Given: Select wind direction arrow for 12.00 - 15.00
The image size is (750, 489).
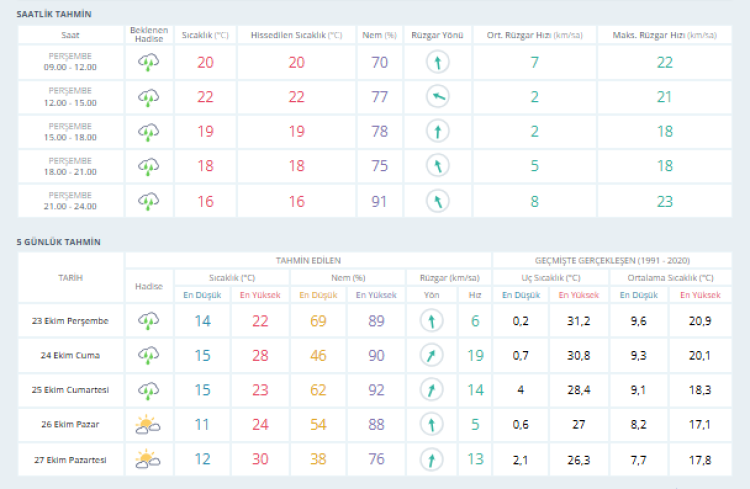Looking at the screenshot, I should (x=437, y=97).
